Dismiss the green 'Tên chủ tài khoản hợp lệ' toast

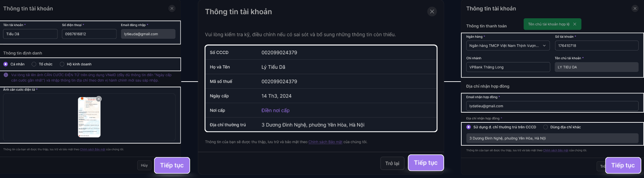tap(575, 24)
